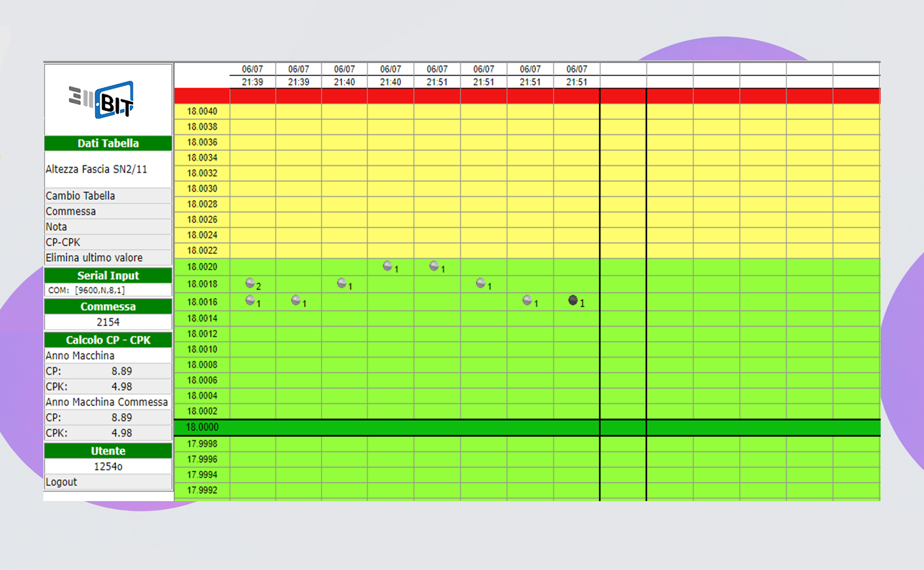
Task: Click the "Anno Macchina" label above first CP
Action: (x=80, y=356)
